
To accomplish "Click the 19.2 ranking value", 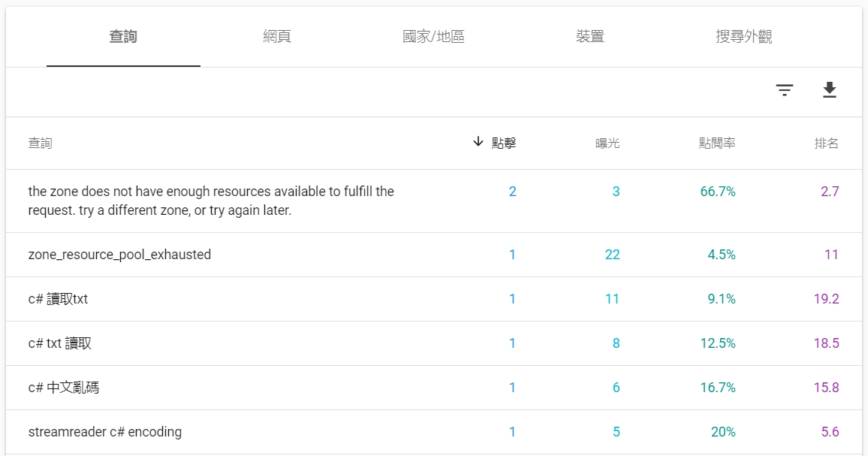I will pos(827,299).
